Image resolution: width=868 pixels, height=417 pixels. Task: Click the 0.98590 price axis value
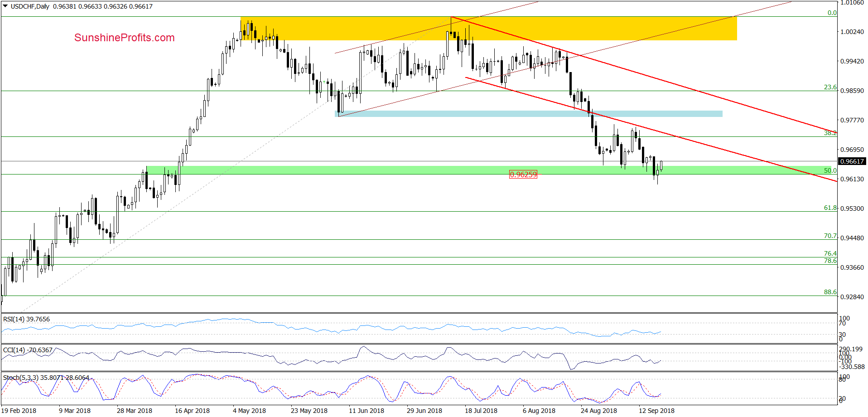coord(852,91)
